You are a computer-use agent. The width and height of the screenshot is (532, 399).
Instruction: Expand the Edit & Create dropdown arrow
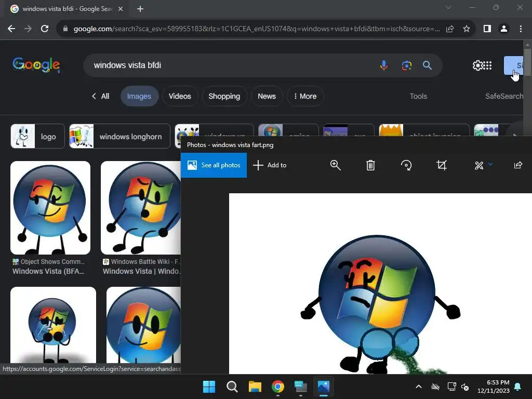coord(490,164)
